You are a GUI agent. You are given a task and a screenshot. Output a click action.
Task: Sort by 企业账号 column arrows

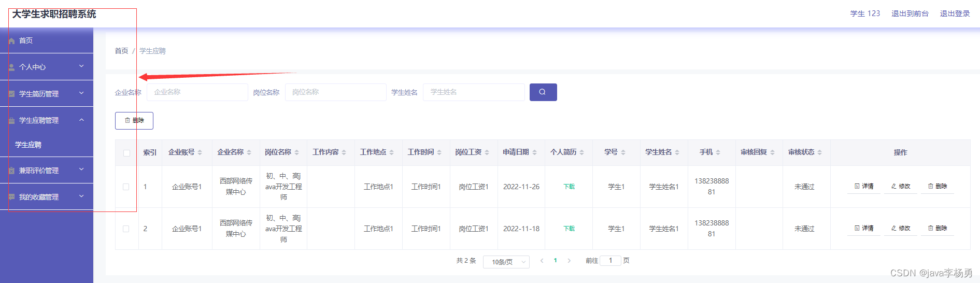(200, 152)
